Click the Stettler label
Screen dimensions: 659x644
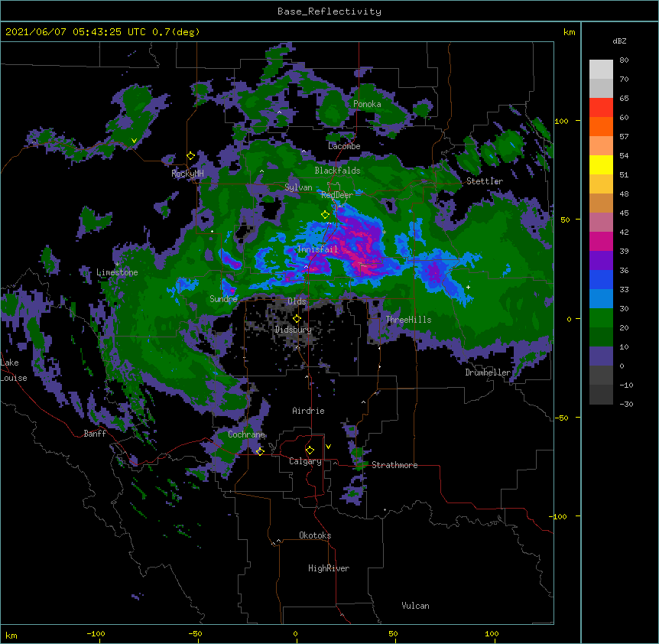click(485, 181)
